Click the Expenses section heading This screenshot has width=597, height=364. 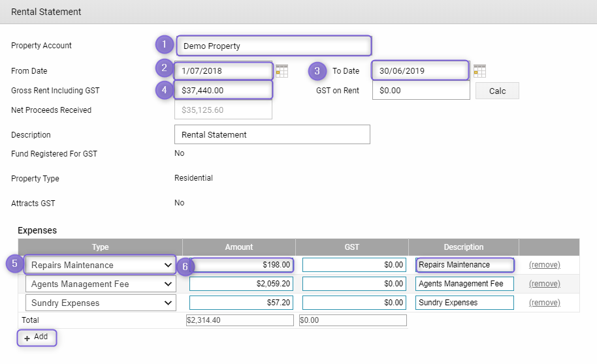click(37, 230)
